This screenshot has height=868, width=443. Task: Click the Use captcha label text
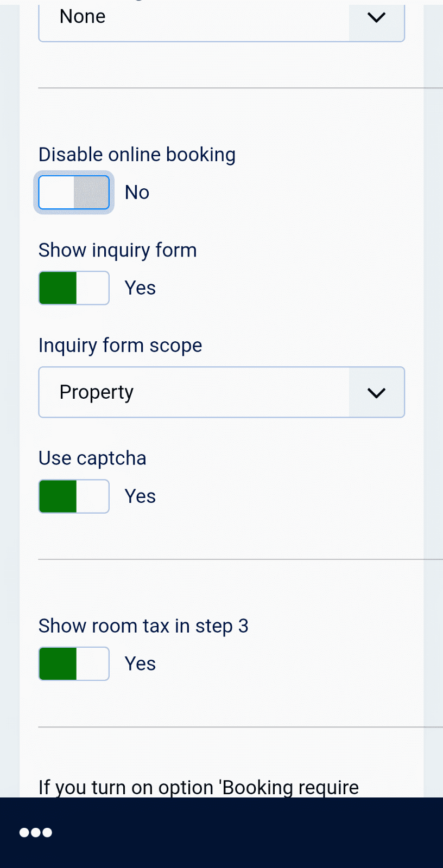(92, 458)
